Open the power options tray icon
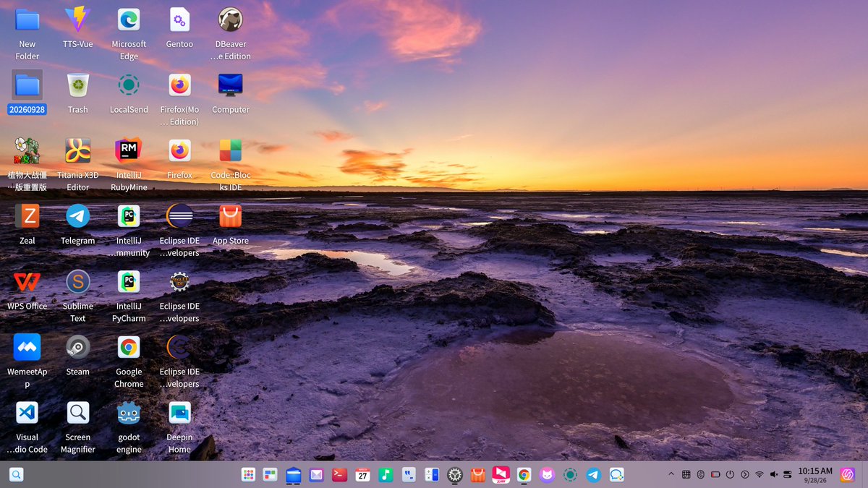868x488 pixels. coord(730,475)
